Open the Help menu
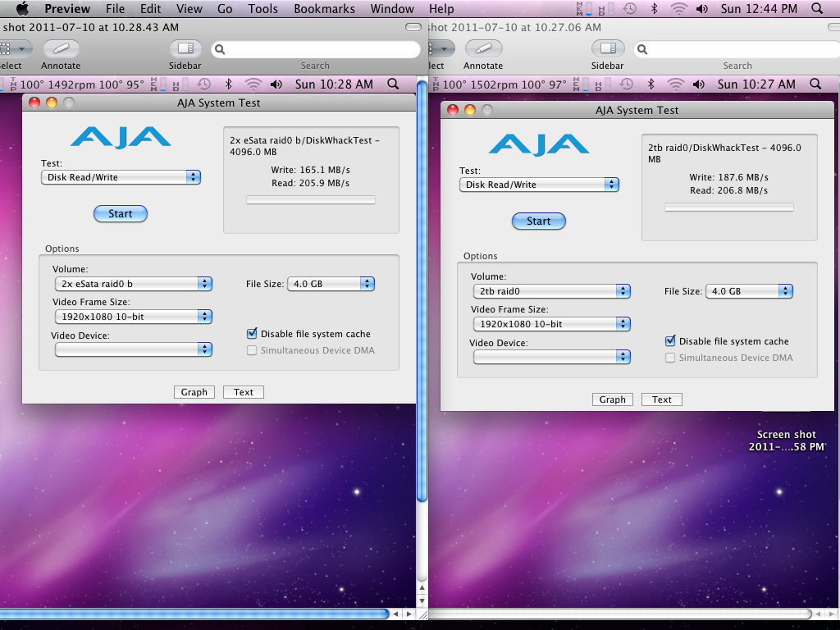Image resolution: width=840 pixels, height=630 pixels. tap(441, 8)
